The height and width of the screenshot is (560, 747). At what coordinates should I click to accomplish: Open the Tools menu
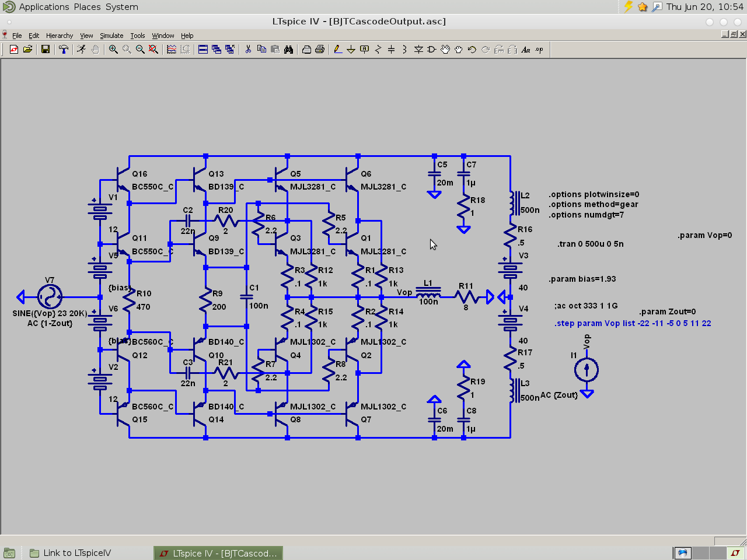[x=138, y=36]
